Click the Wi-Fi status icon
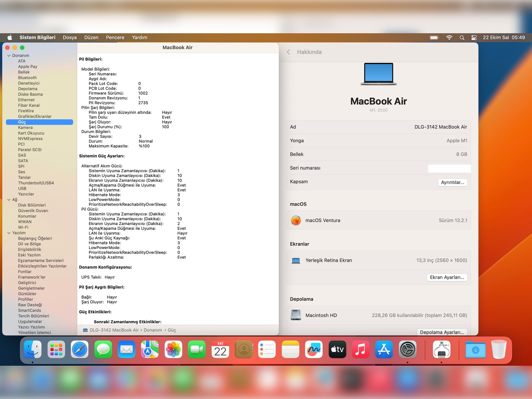The height and width of the screenshot is (399, 532). click(449, 38)
